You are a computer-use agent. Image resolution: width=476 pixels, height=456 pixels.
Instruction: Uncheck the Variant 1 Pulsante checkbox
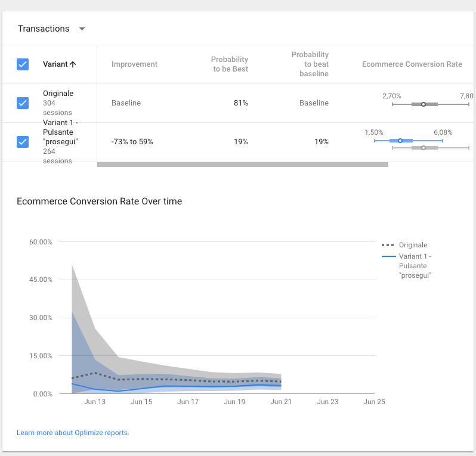coord(23,142)
